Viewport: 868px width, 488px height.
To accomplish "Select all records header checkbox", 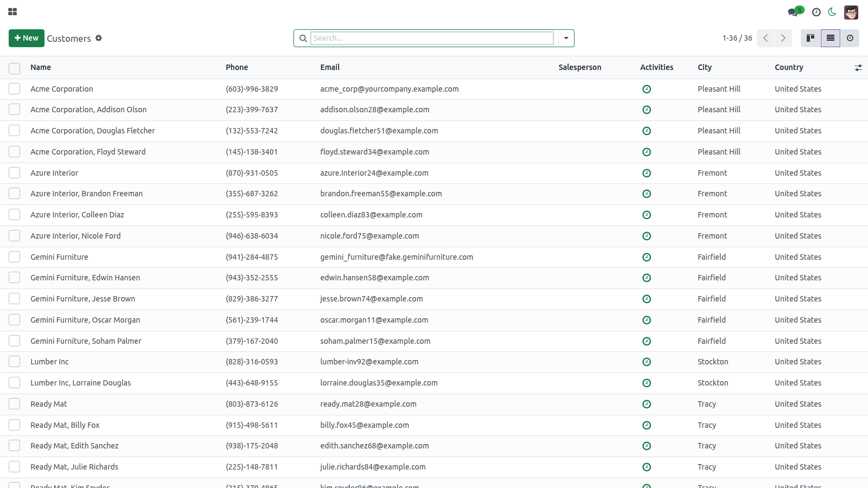I will [x=15, y=68].
